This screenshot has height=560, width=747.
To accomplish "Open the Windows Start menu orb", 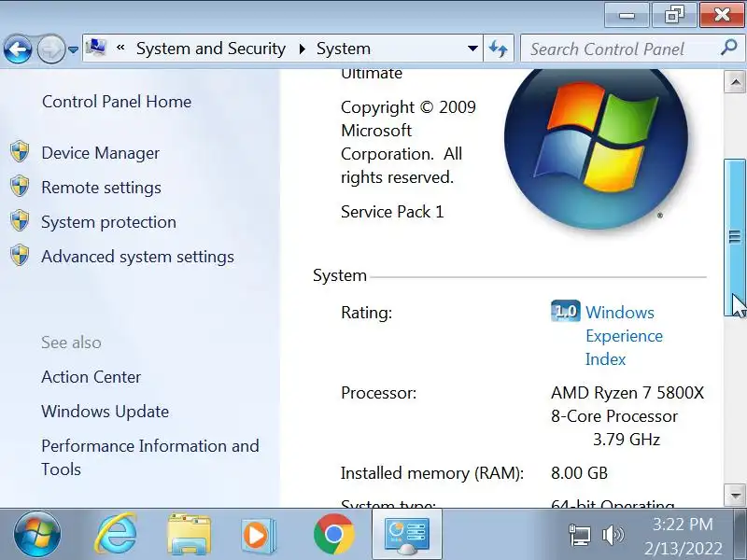I will [37, 535].
